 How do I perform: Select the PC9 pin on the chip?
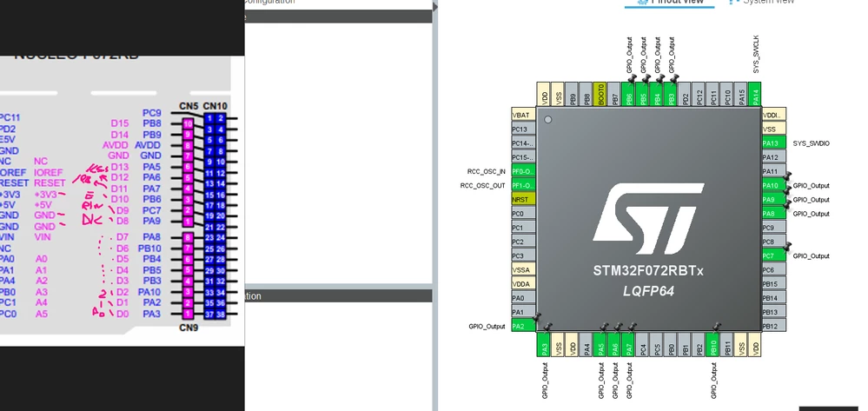pyautogui.click(x=774, y=228)
